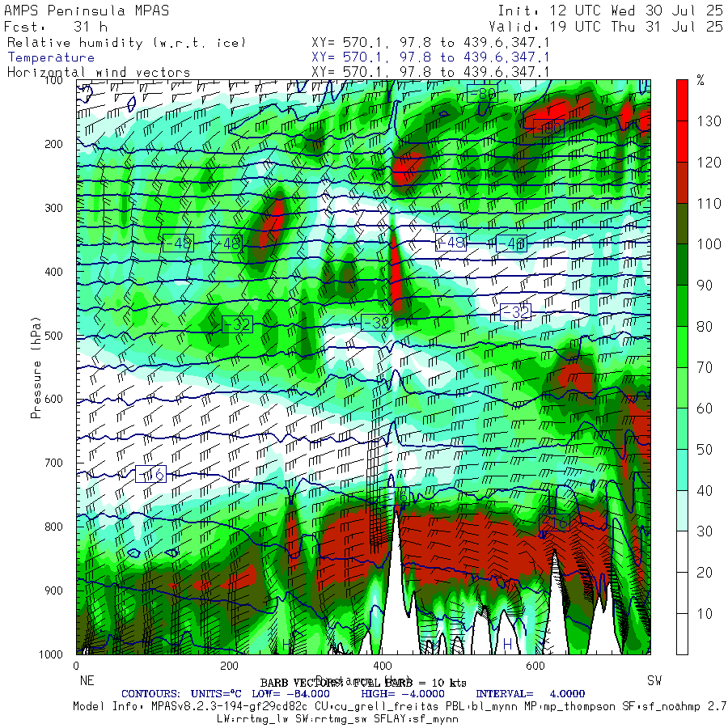Select the 1000 hPa pressure tick label

(51, 654)
